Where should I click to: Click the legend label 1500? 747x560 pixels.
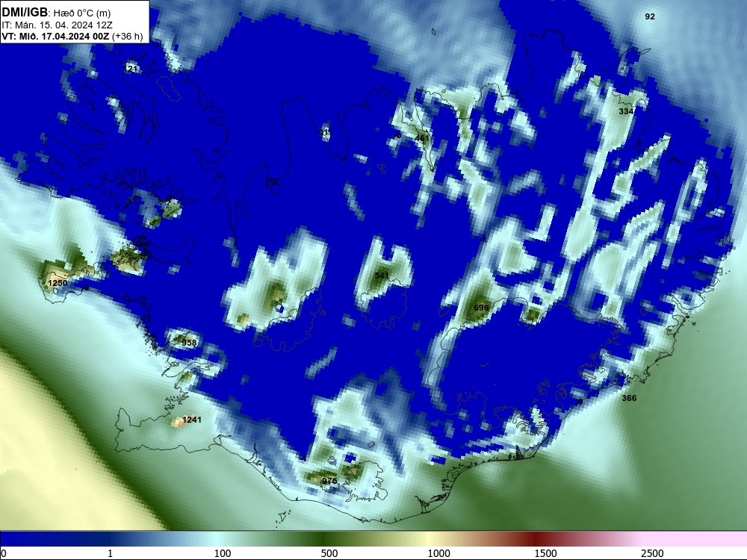pos(545,553)
